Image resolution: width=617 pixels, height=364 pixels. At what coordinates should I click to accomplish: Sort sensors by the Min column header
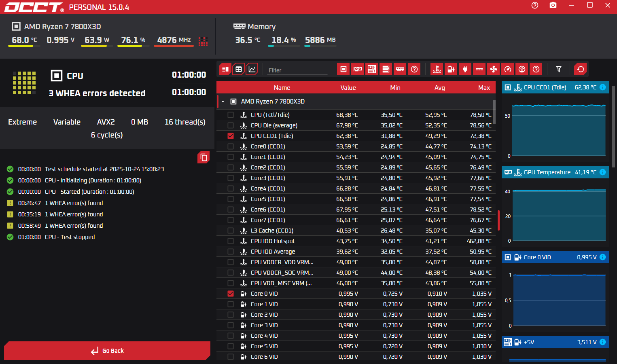pos(395,88)
